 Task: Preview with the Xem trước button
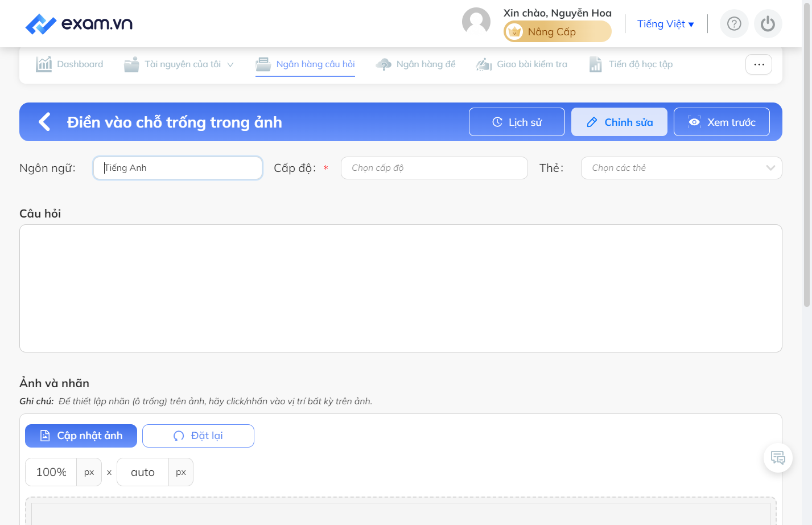pyautogui.click(x=722, y=122)
